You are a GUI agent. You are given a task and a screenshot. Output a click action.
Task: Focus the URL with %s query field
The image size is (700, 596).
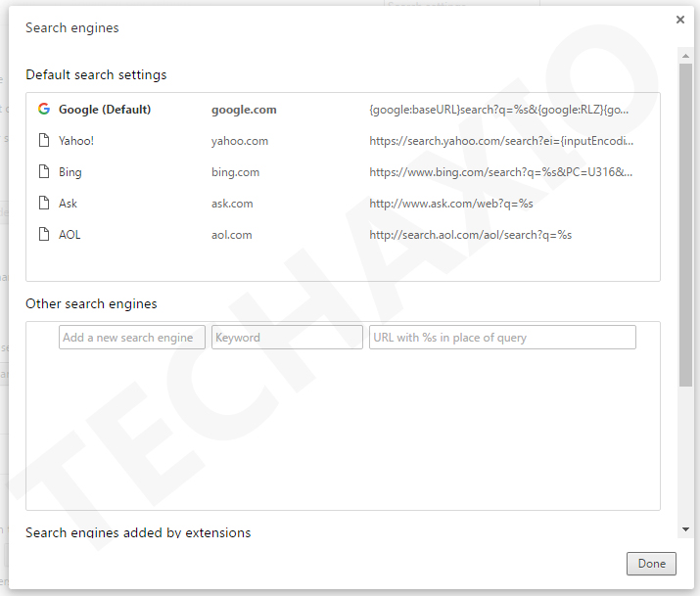pyautogui.click(x=502, y=338)
